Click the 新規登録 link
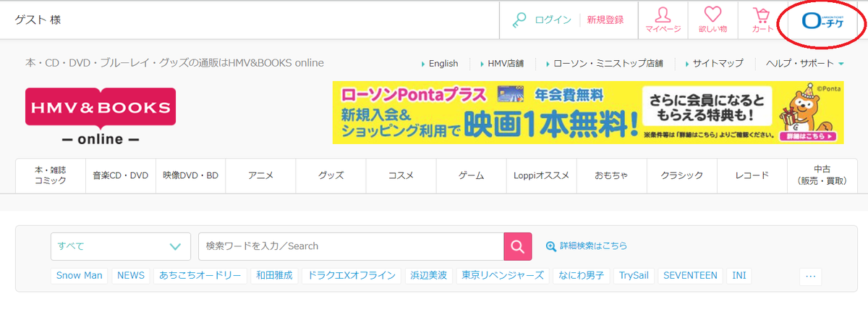This screenshot has width=868, height=336. click(605, 20)
